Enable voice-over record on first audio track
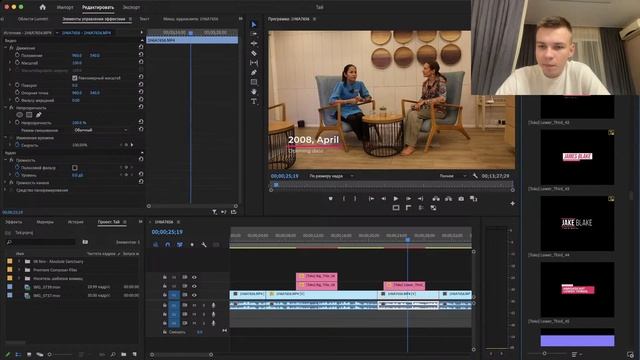 [213, 305]
